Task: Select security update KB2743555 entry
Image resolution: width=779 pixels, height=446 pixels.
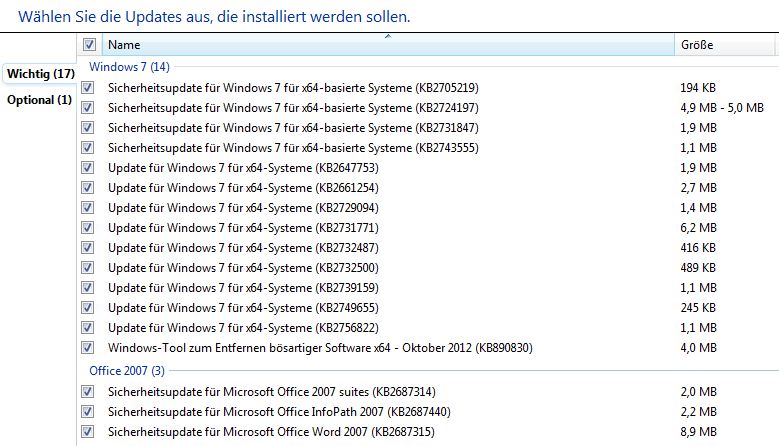Action: [x=292, y=148]
